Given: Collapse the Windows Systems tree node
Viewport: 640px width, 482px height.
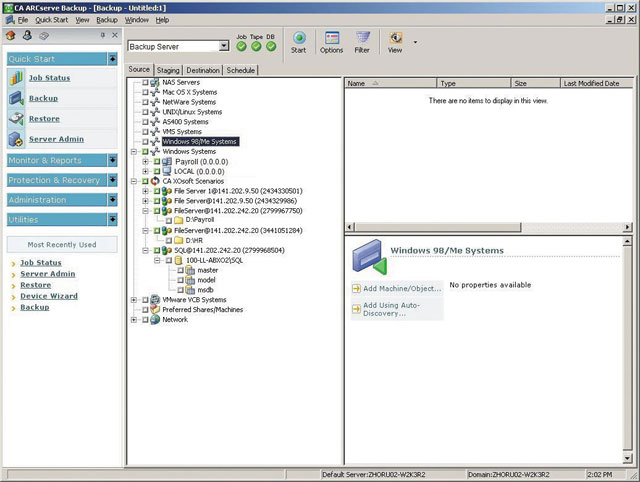Looking at the screenshot, I should click(x=133, y=151).
